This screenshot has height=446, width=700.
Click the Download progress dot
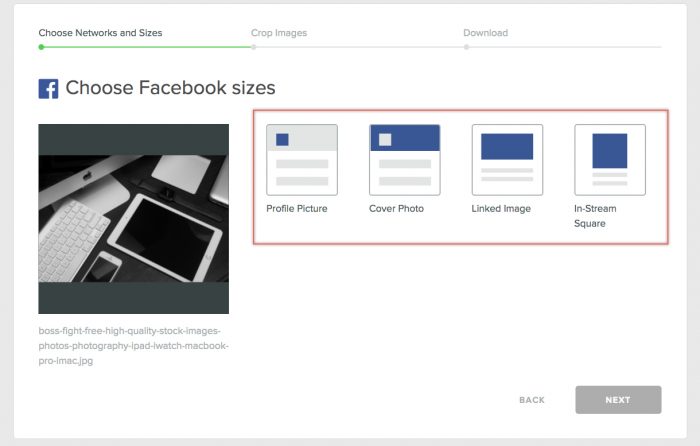click(466, 46)
